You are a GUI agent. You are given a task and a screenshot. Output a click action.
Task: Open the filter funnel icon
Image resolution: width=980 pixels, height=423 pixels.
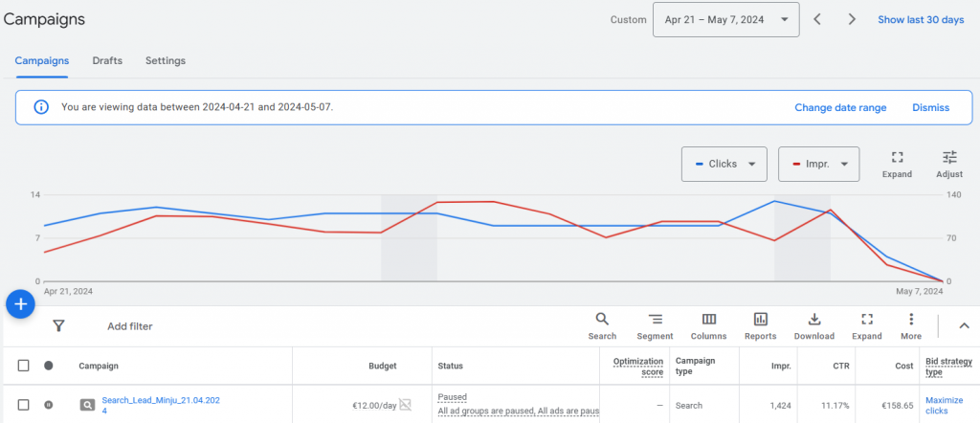click(58, 326)
